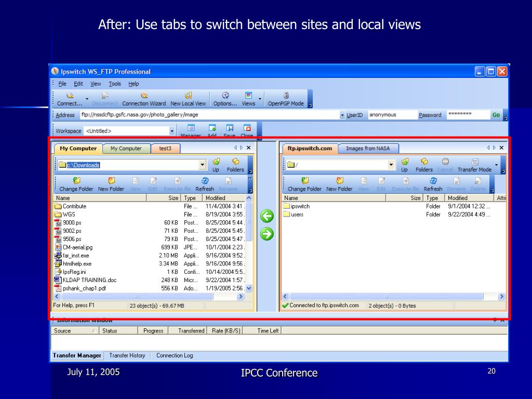This screenshot has width=532, height=399.
Task: Refresh the remote file list
Action: coord(433,184)
